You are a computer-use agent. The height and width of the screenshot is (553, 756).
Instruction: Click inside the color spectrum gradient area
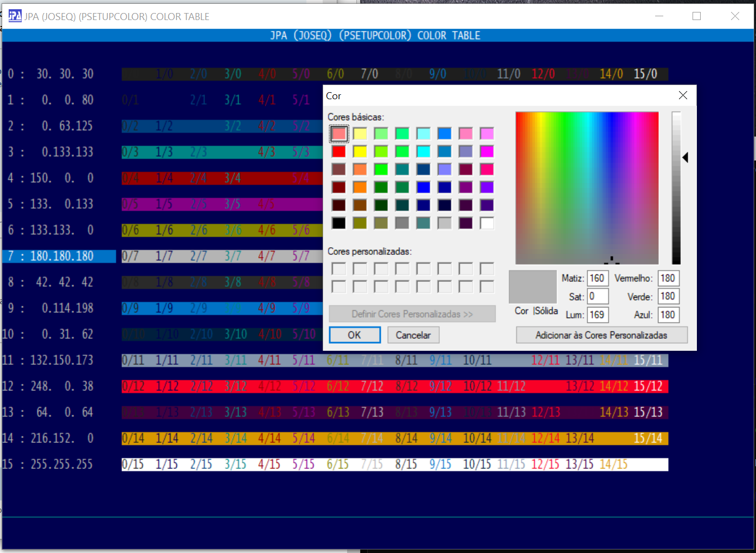tap(587, 188)
